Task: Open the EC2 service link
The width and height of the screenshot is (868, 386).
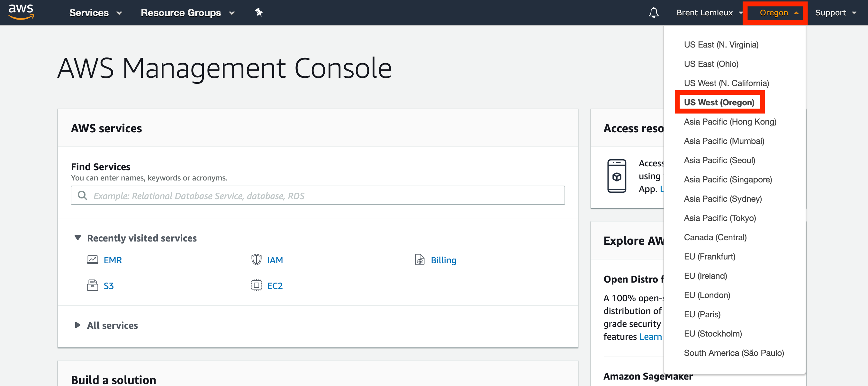Action: tap(275, 286)
